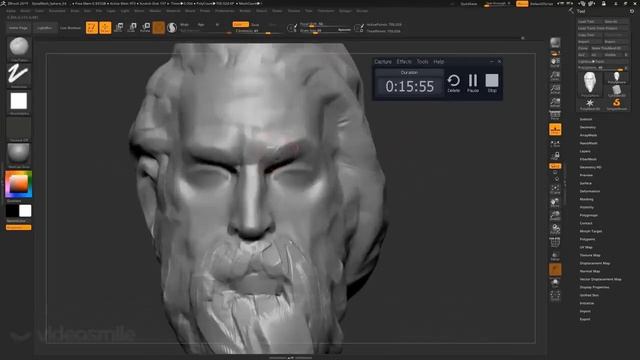Open Help menu in recorder window
Screen dimensions: 640x360
point(439,62)
